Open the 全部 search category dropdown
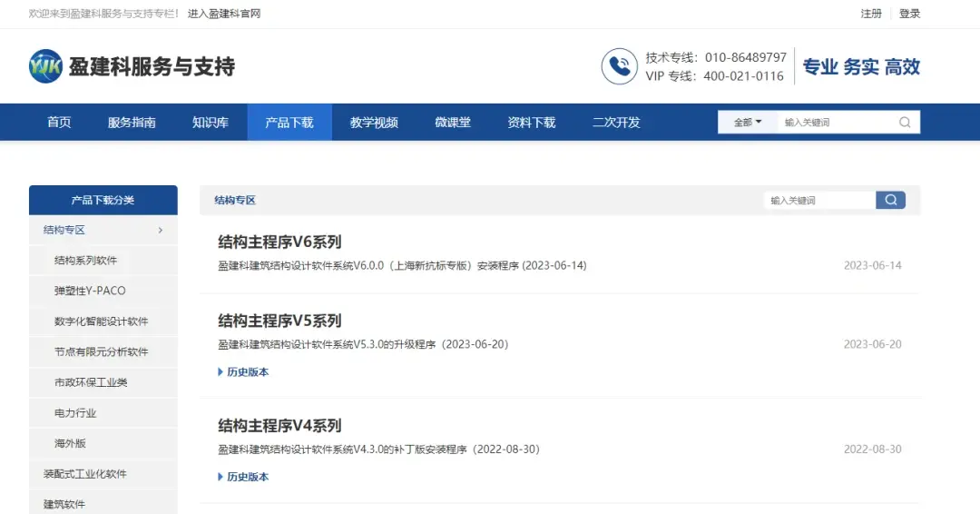Image resolution: width=980 pixels, height=514 pixels. 748,123
